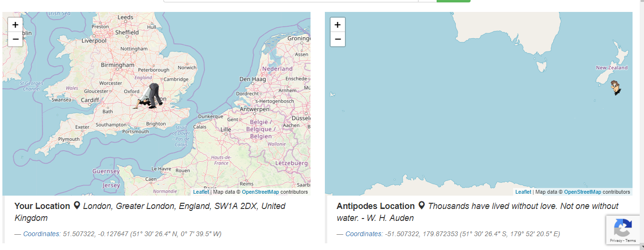The image size is (644, 250).
Task: Zoom in on the Antipodes map
Action: point(338,25)
